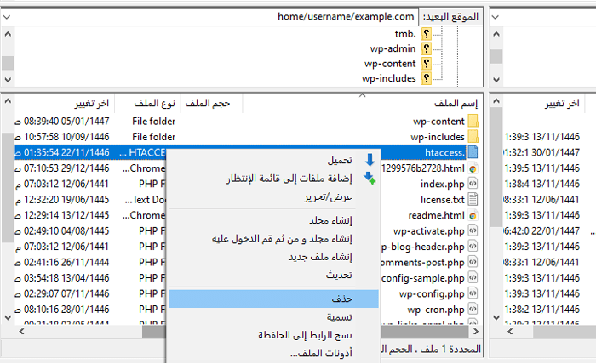Image resolution: width=596 pixels, height=364 pixels.
Task: Click the license.txt document icon
Action: (x=473, y=199)
